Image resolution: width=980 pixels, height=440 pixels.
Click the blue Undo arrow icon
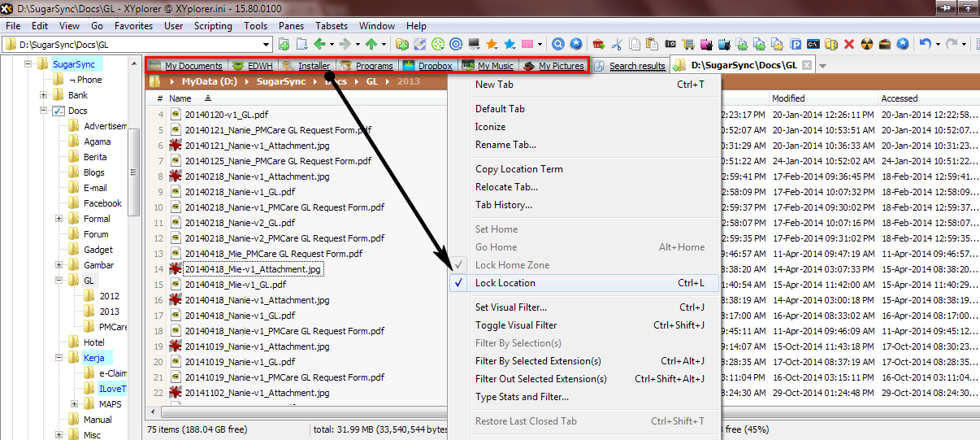point(925,44)
